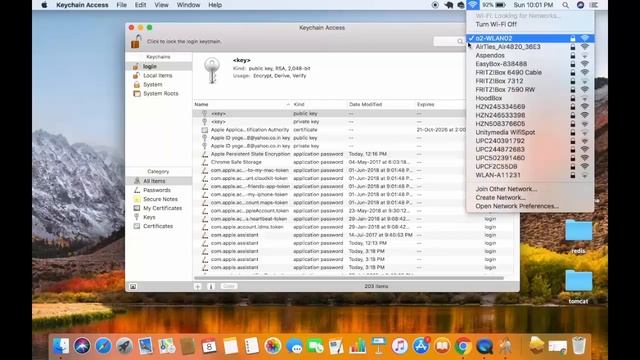Open iTunes from the Dock

point(400,347)
